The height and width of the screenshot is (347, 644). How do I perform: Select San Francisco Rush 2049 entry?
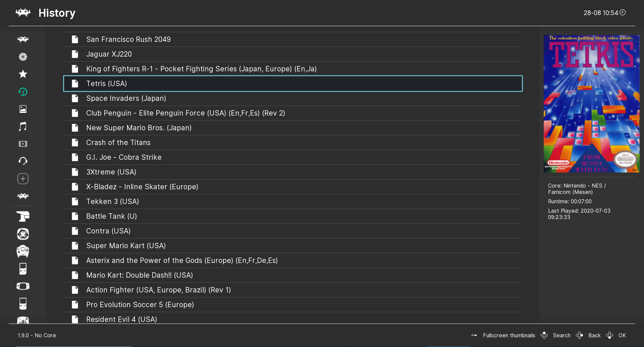pos(292,39)
